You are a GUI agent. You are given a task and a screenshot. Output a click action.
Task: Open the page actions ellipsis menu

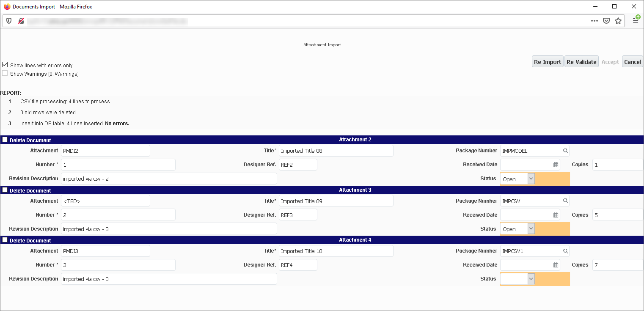pos(594,20)
